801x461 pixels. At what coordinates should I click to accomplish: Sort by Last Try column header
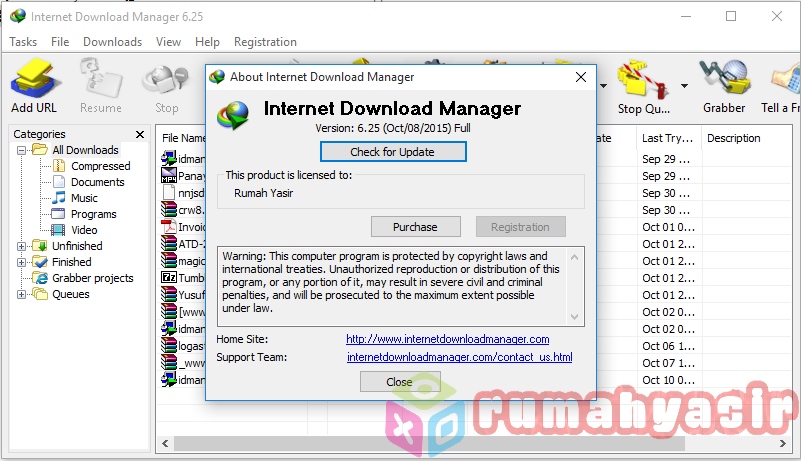[668, 138]
